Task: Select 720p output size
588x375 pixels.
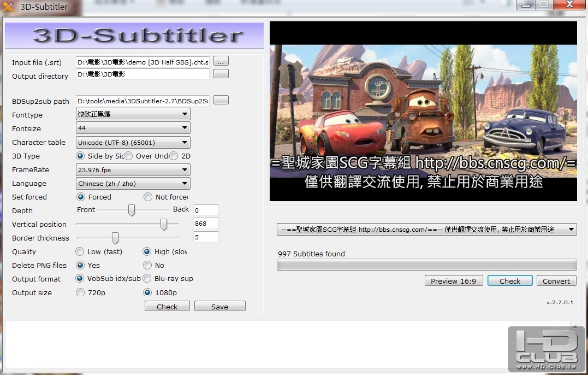Action: (80, 292)
